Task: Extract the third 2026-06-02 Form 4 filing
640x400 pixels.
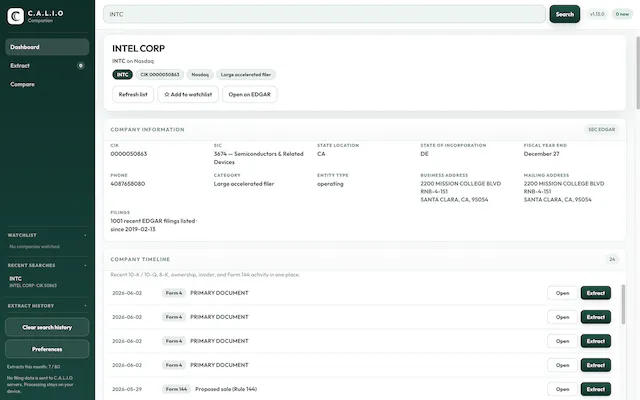Action: pyautogui.click(x=596, y=341)
